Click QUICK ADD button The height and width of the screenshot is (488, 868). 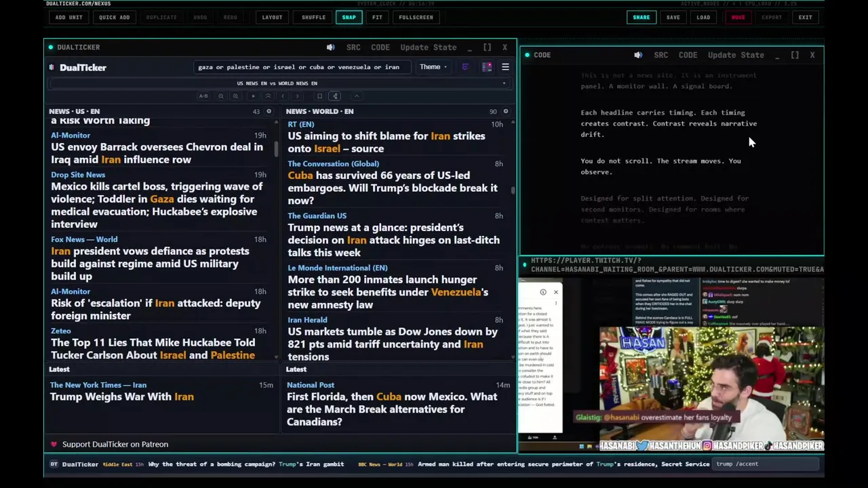click(x=114, y=17)
